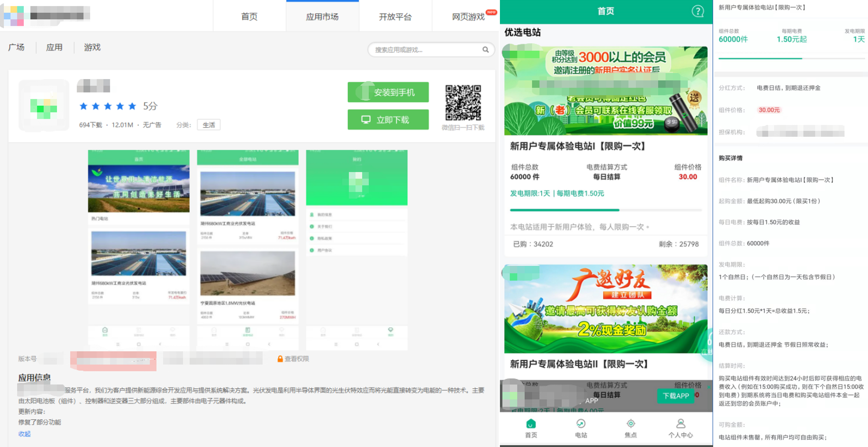Click the 3000以上的会员 promo banner
Image resolution: width=868 pixels, height=447 pixels.
point(606,91)
